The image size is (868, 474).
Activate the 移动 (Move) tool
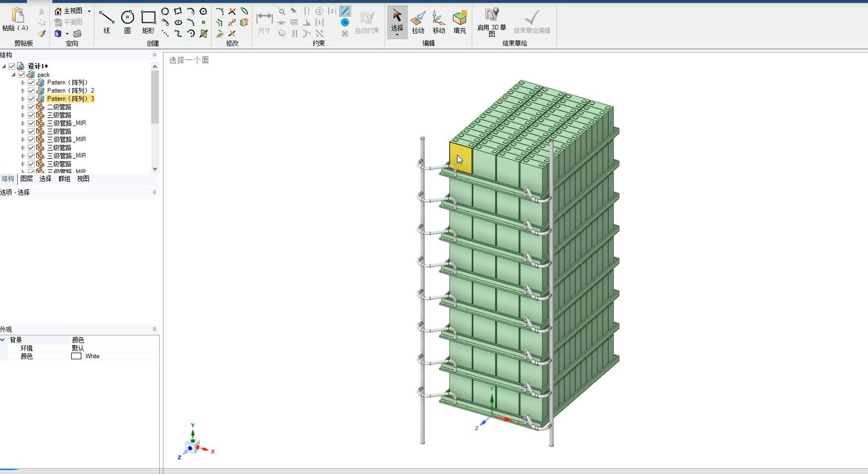pos(439,22)
